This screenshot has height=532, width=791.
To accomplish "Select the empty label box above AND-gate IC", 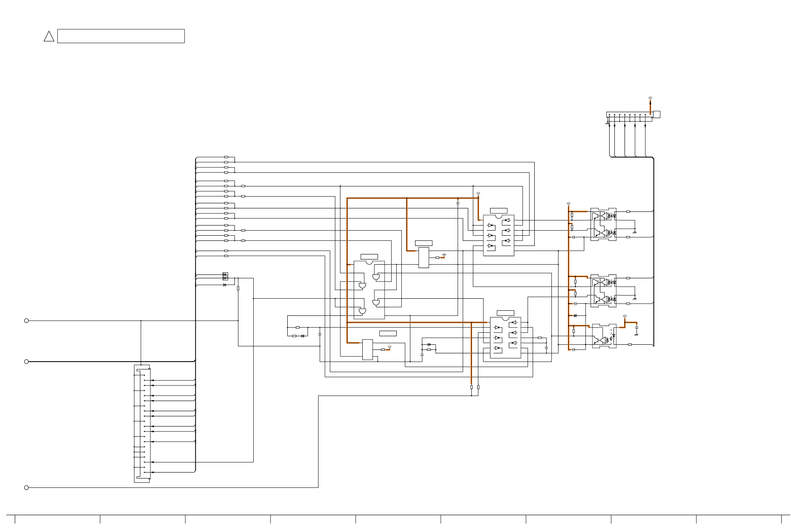I will tap(369, 257).
